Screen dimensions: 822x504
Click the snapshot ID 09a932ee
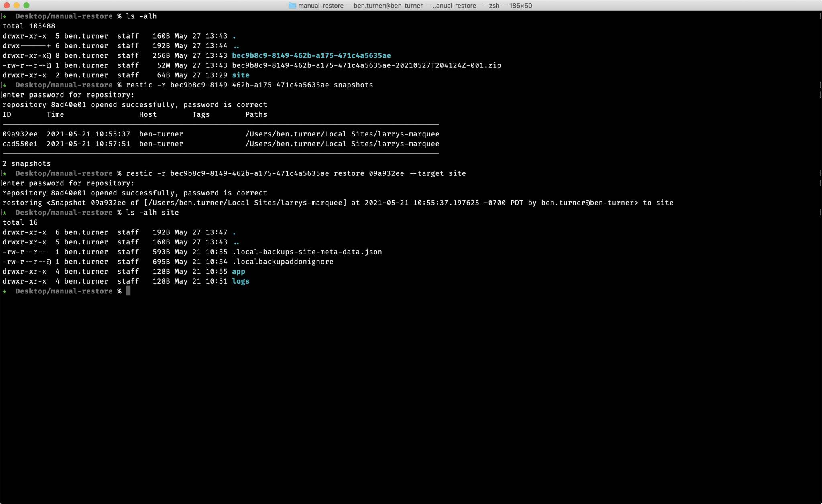(x=20, y=134)
